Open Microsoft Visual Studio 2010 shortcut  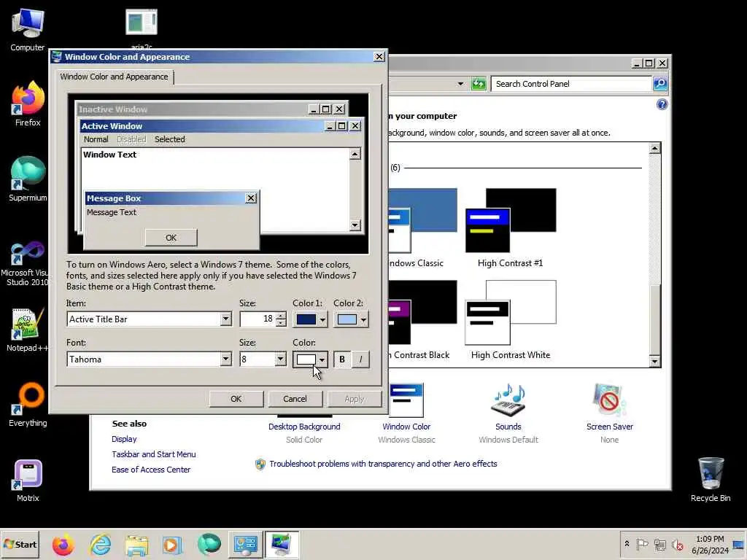25,263
